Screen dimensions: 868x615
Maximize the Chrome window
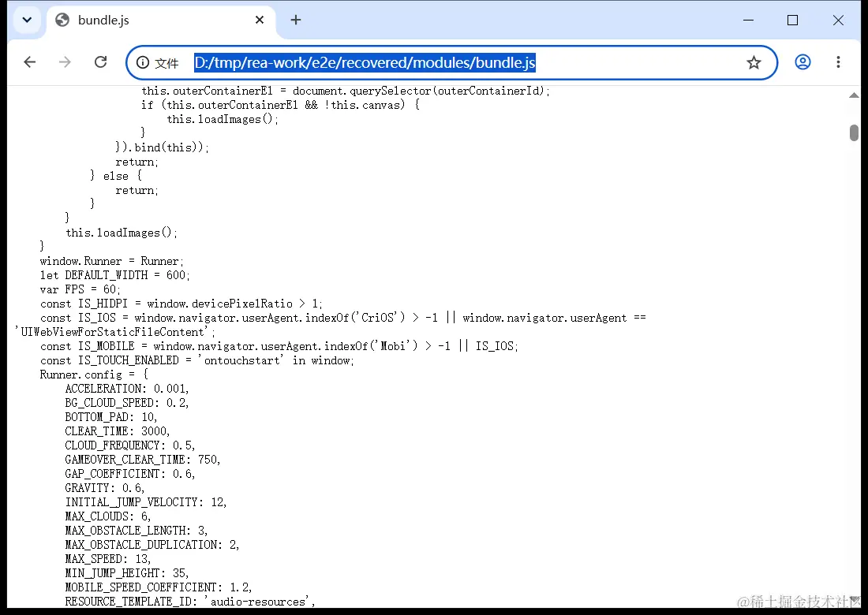coord(793,20)
